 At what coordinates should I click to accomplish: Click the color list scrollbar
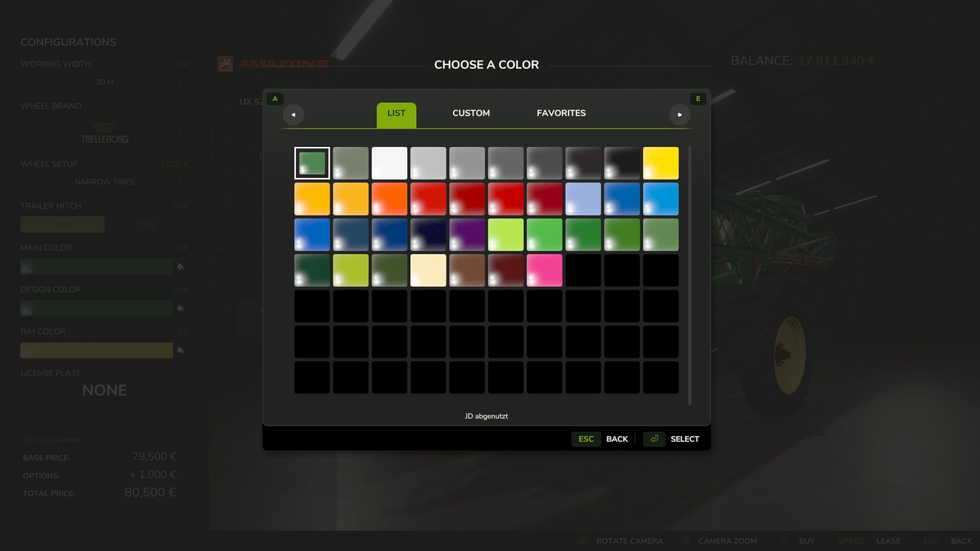tap(690, 275)
